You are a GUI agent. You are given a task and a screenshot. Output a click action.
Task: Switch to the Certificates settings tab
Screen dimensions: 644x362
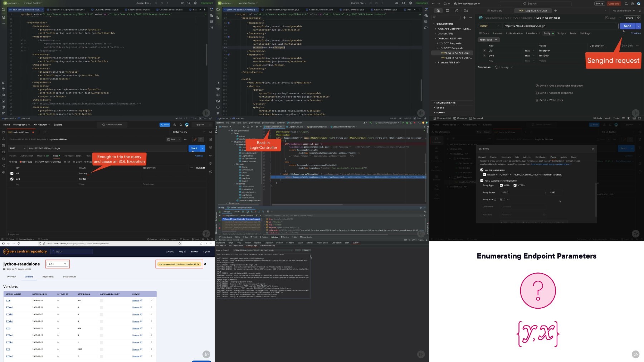pyautogui.click(x=541, y=157)
